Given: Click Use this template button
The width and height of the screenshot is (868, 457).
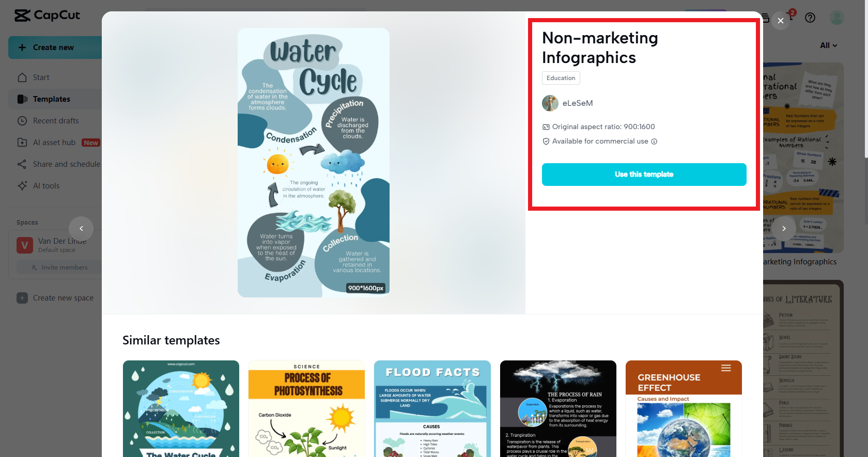Looking at the screenshot, I should click(644, 175).
